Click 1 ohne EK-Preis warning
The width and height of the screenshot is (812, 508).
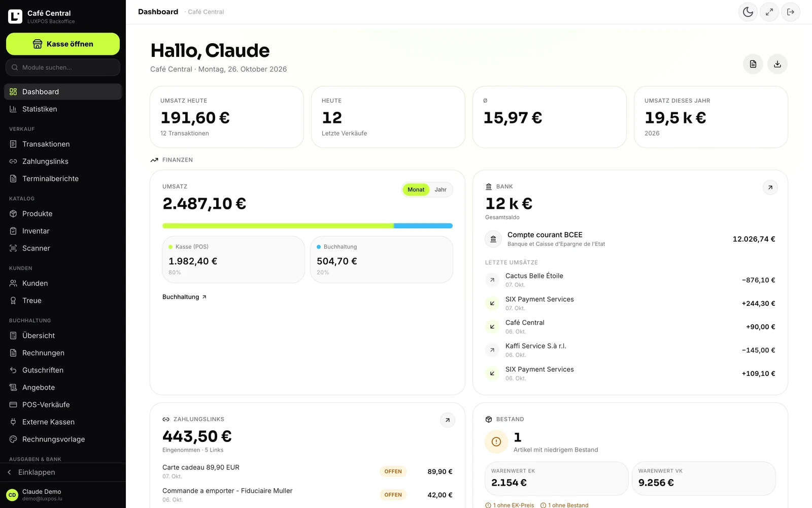(510, 505)
